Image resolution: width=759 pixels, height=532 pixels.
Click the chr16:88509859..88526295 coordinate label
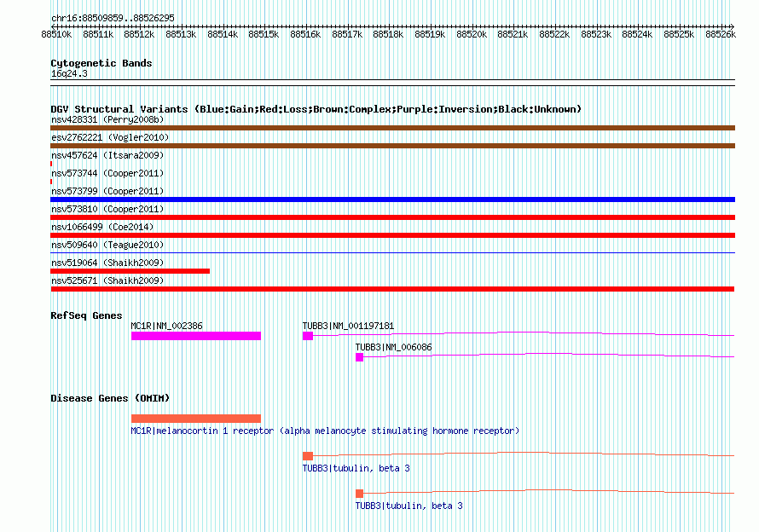tap(113, 18)
